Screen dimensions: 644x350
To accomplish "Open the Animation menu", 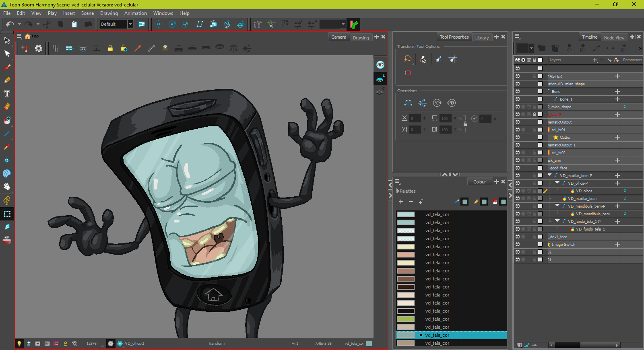I will pyautogui.click(x=135, y=13).
